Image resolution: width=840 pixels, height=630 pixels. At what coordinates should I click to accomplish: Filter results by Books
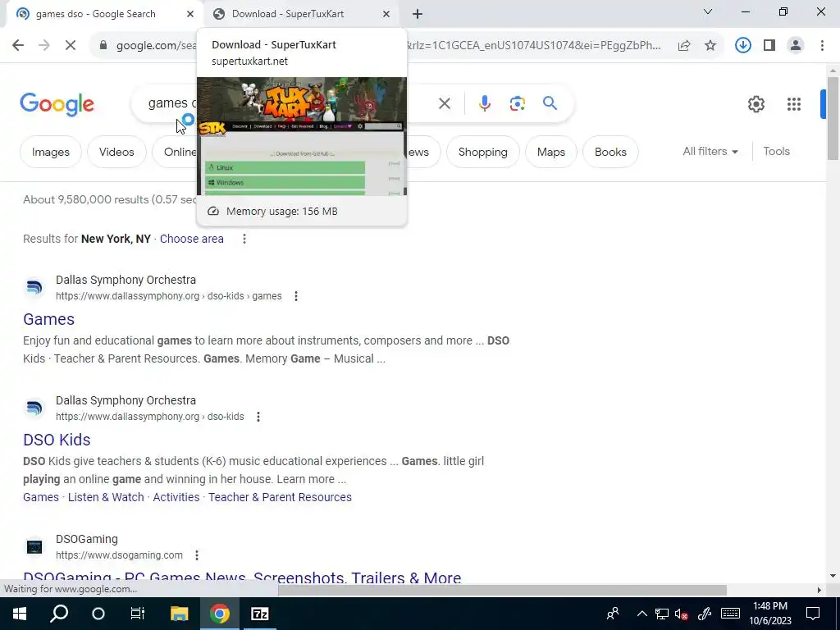tap(610, 152)
